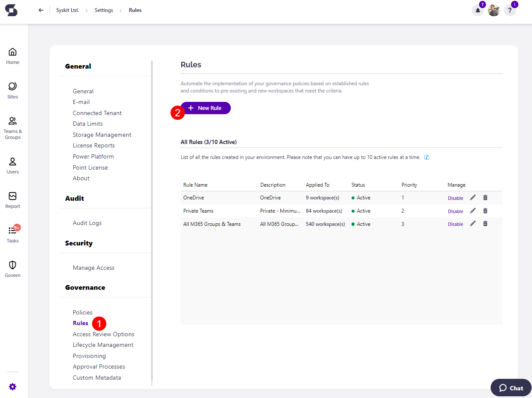Image resolution: width=532 pixels, height=398 pixels.
Task: Open the user profile avatar menu
Action: point(494,11)
